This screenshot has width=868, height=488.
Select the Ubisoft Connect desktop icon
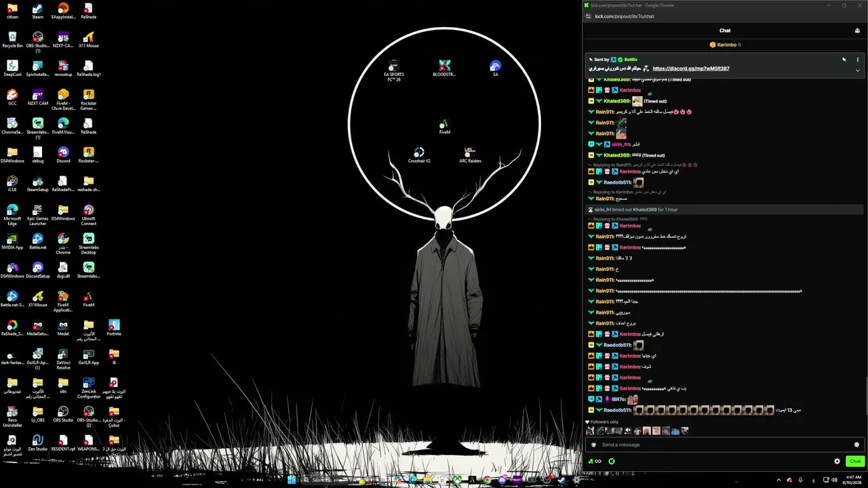pyautogui.click(x=89, y=215)
